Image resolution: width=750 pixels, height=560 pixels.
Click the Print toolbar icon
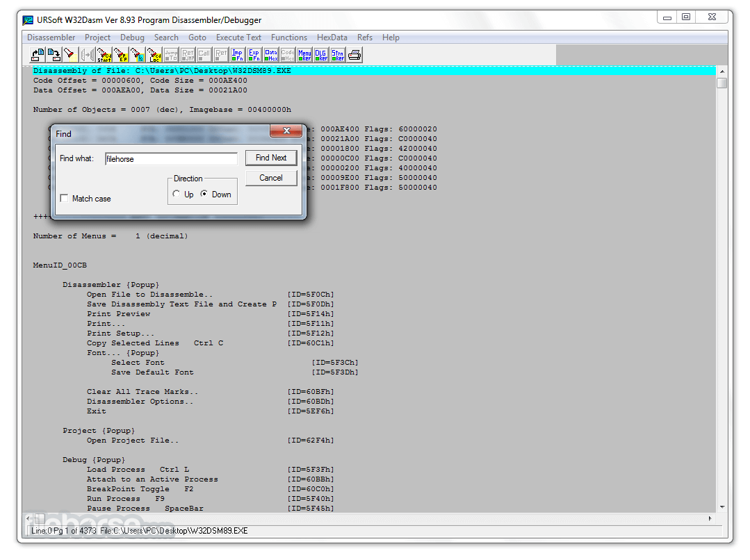(354, 55)
